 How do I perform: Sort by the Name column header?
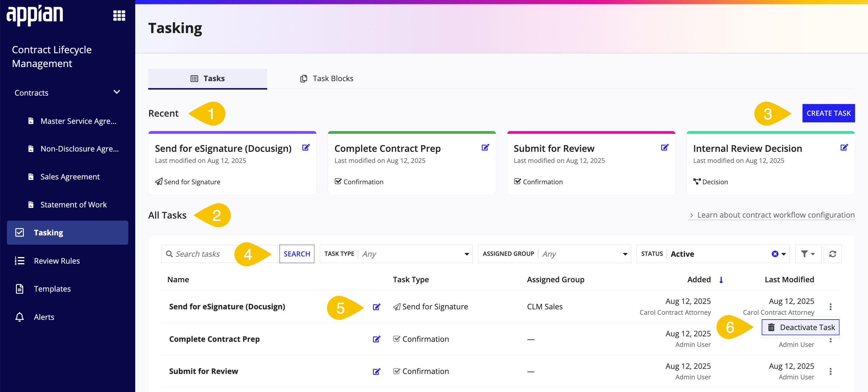coord(178,280)
